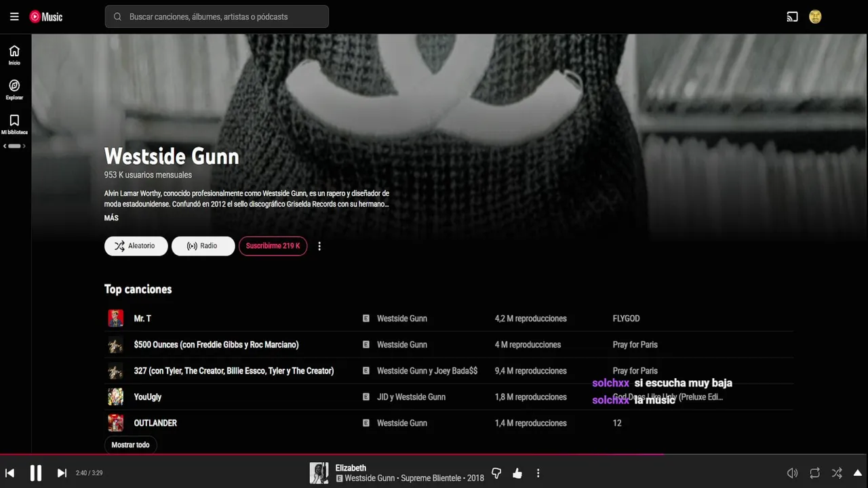Play Westside Gunn with Aleatorio button
868x488 pixels.
136,246
